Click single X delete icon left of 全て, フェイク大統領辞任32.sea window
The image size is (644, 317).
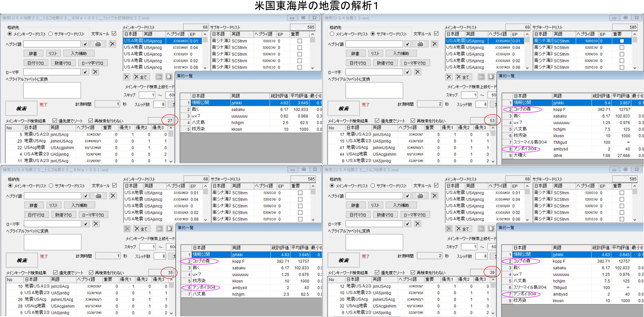pos(127,77)
